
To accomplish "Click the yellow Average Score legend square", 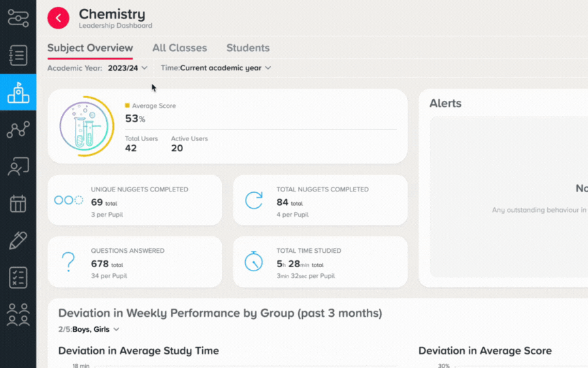I will [127, 106].
